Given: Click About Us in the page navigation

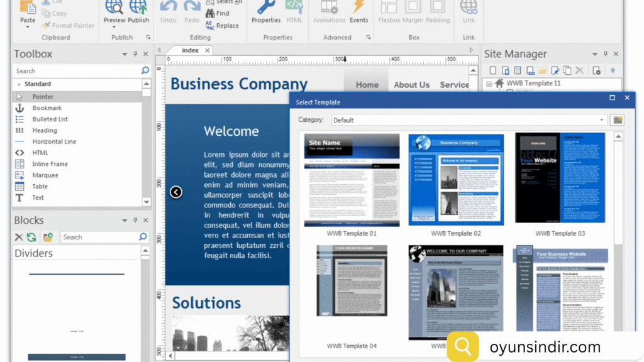Looking at the screenshot, I should [411, 85].
